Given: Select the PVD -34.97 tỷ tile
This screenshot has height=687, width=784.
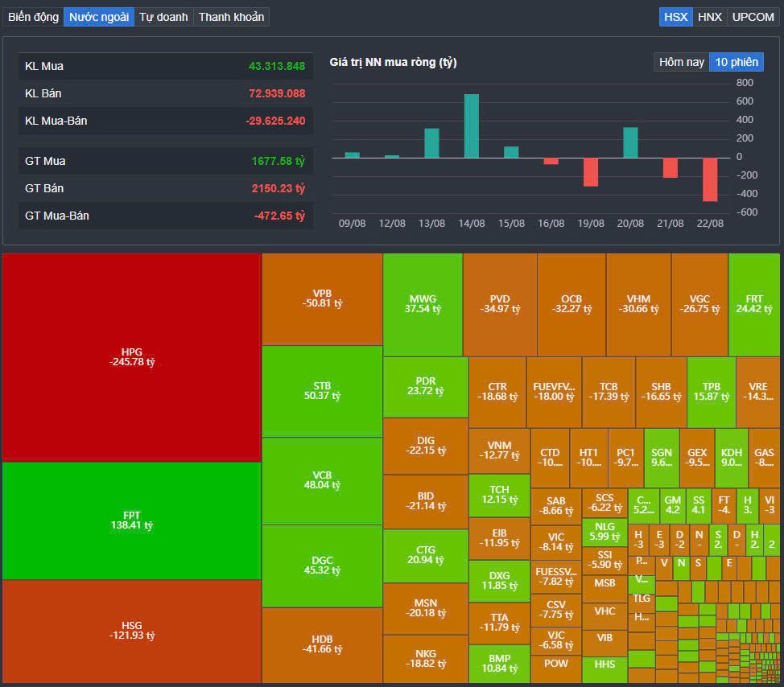Looking at the screenshot, I should (500, 304).
